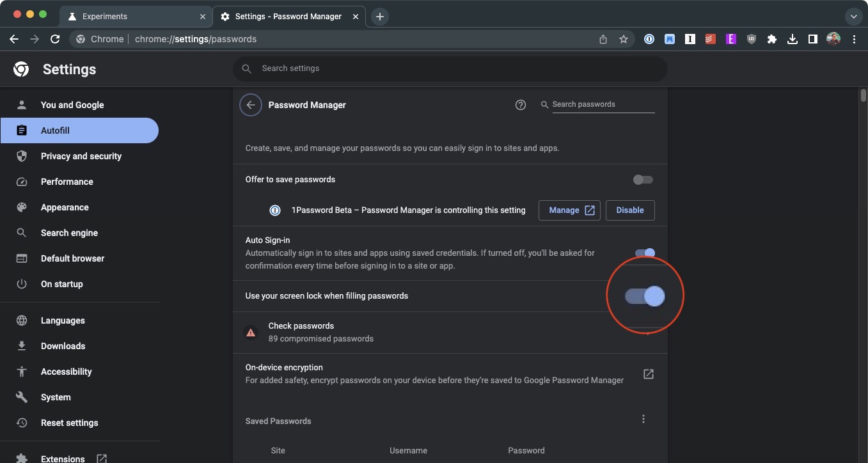Show Chrome downloads from toolbar icon
This screenshot has width=868, height=463.
[x=793, y=39]
